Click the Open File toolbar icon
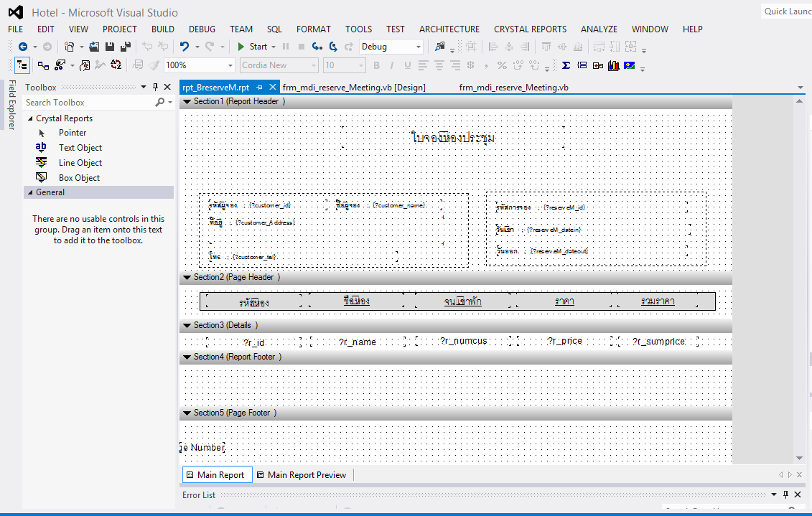The height and width of the screenshot is (516, 812). (94, 47)
